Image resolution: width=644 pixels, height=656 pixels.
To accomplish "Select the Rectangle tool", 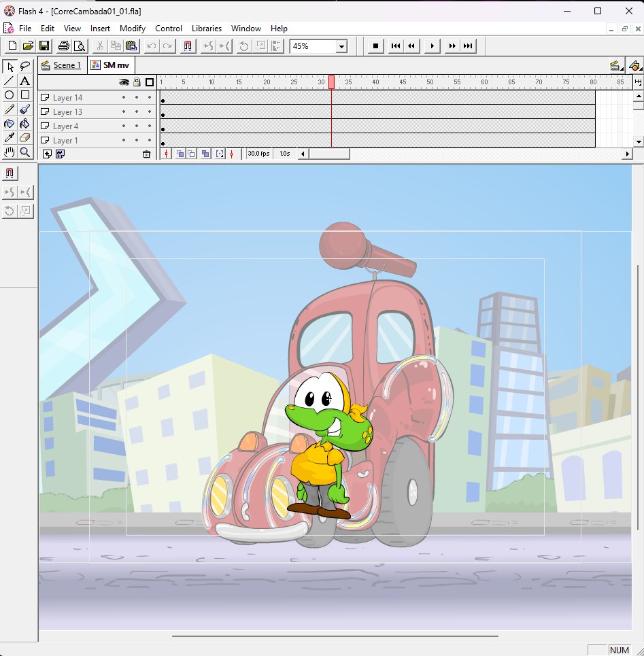I will tap(25, 95).
